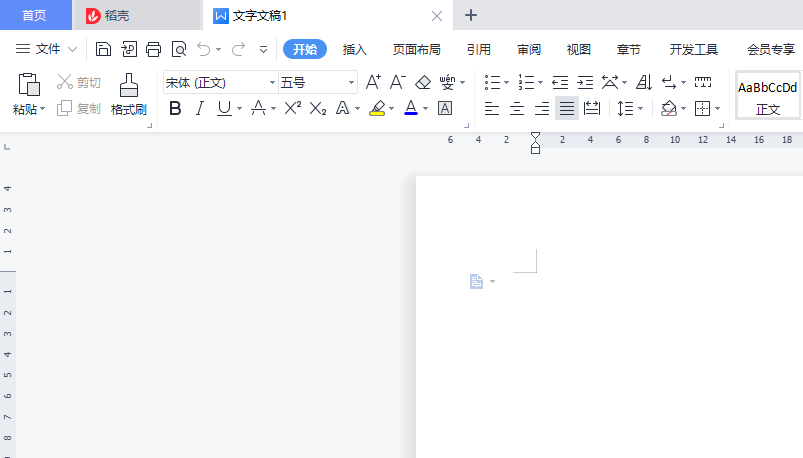Click the Increase Indent icon

pos(585,82)
